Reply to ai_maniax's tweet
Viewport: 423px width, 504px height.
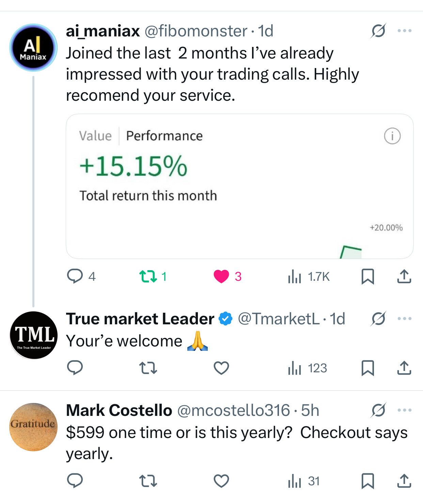click(75, 276)
